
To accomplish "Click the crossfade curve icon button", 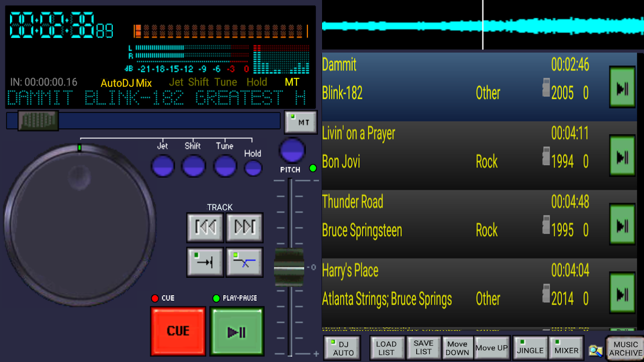I will (x=245, y=262).
